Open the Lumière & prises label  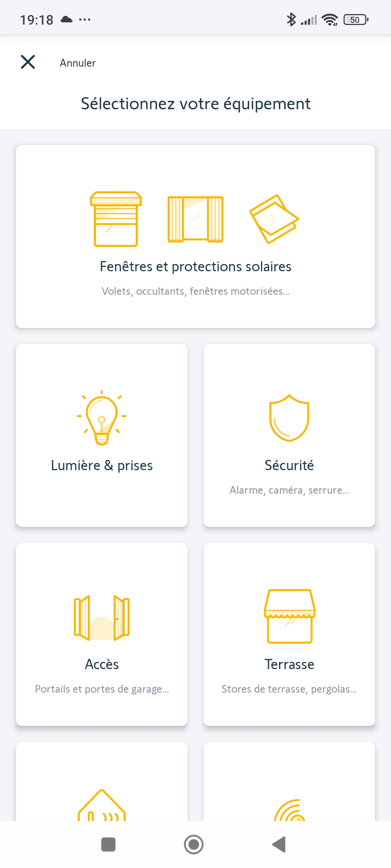pyautogui.click(x=102, y=465)
